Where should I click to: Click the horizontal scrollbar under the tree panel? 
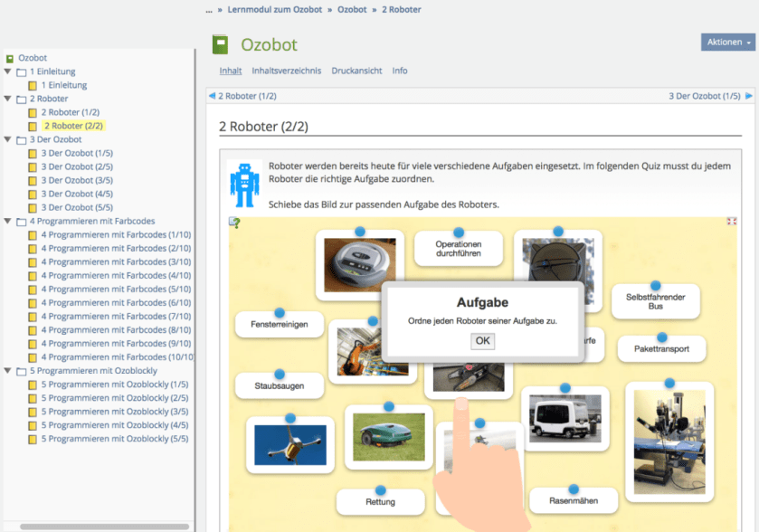tap(104, 527)
